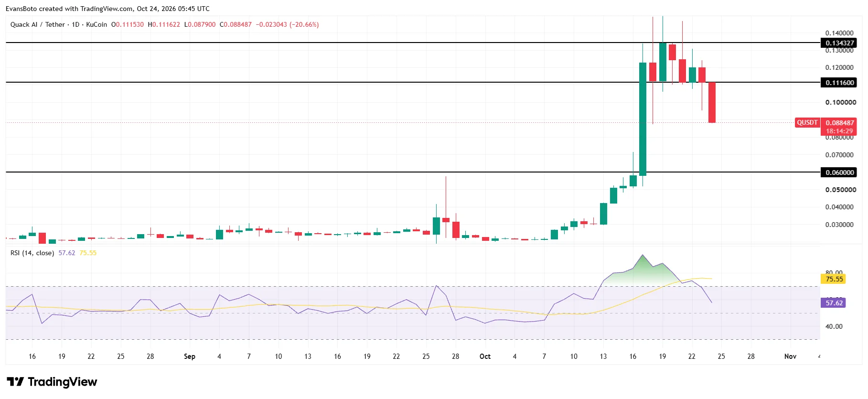Viewport: 868px width, 399px height.
Task: Select the 0.060000 horizontal line price label
Action: tap(839, 173)
